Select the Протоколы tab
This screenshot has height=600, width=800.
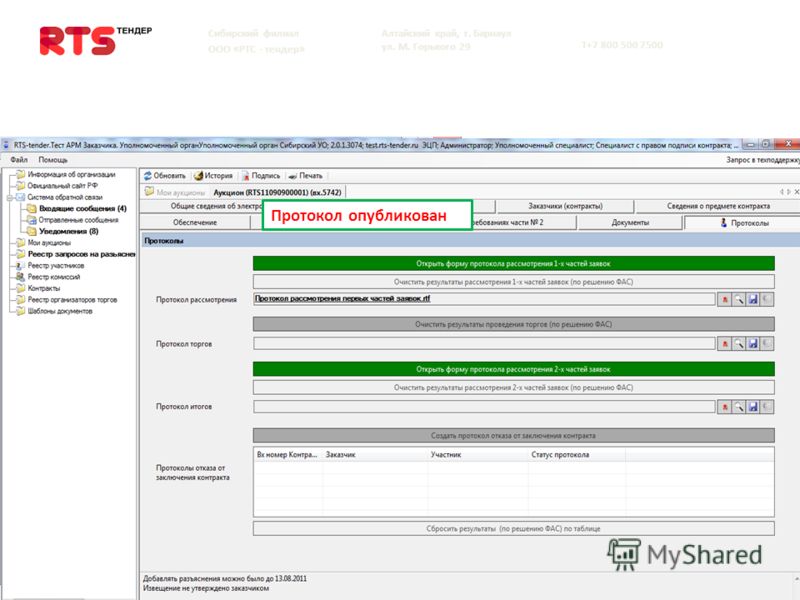(x=744, y=223)
